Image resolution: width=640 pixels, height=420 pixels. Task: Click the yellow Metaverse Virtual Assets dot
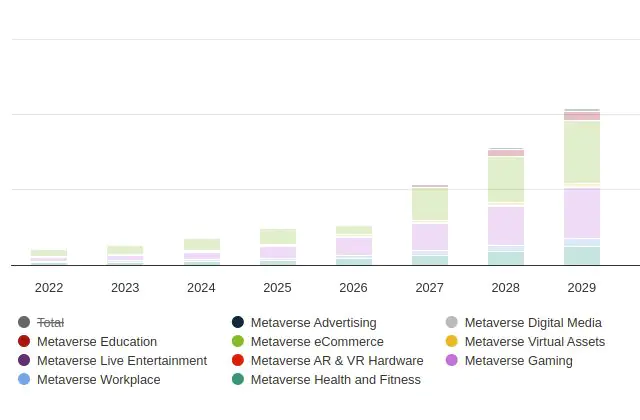click(452, 342)
